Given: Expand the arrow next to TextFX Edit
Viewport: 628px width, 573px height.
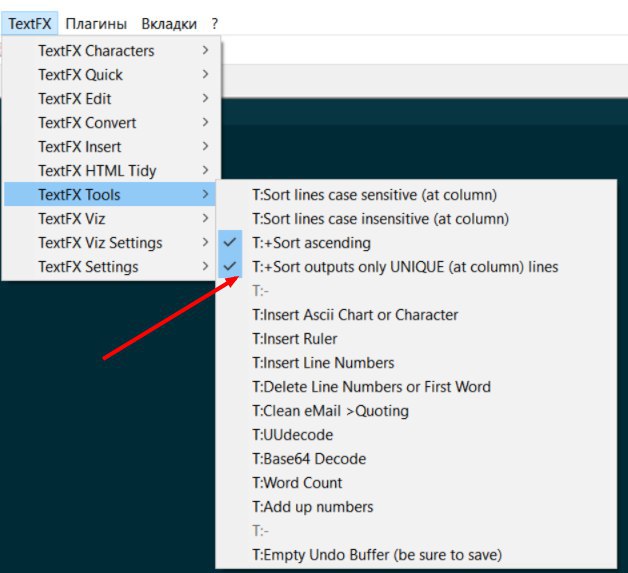Looking at the screenshot, I should (205, 98).
